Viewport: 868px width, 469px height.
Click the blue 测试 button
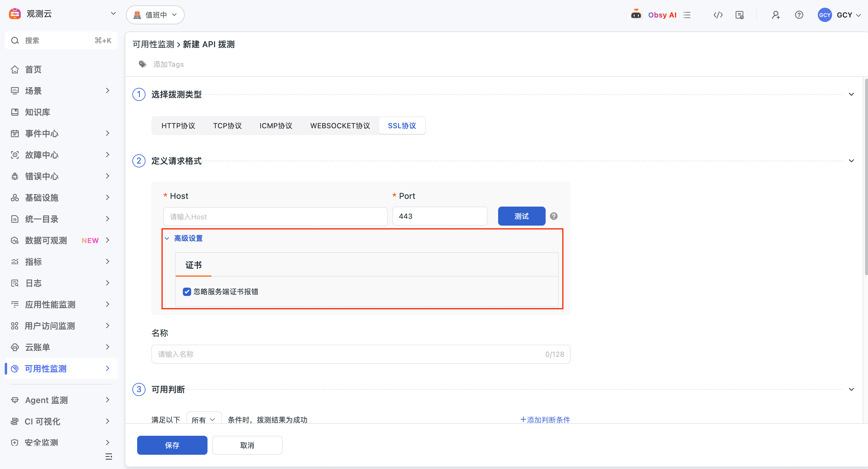click(521, 216)
